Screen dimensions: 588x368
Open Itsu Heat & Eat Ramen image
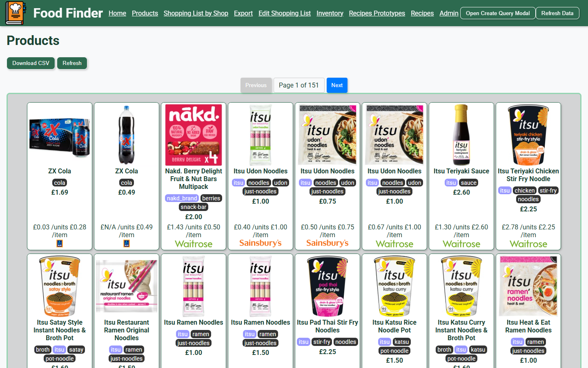point(528,286)
